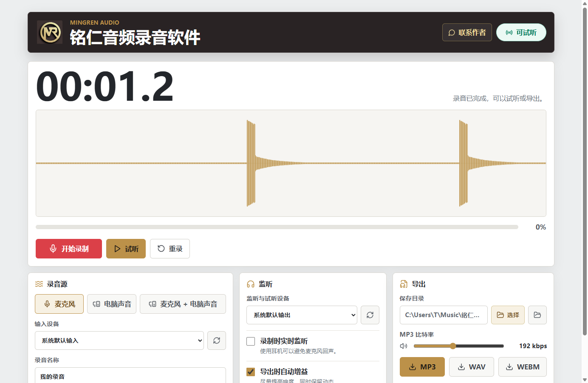Open the 输入设备 system default input dropdown
588x383 pixels.
pos(119,340)
